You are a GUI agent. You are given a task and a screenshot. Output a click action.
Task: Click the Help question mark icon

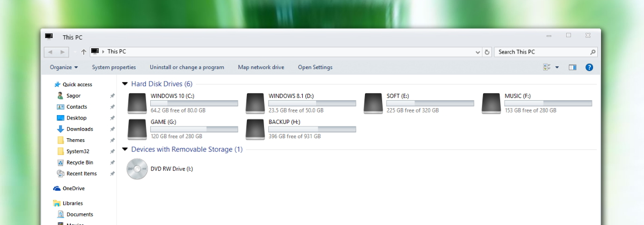(589, 67)
